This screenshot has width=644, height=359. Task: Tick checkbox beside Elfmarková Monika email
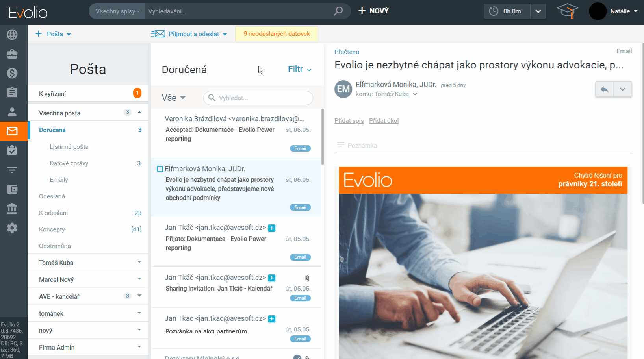click(160, 169)
